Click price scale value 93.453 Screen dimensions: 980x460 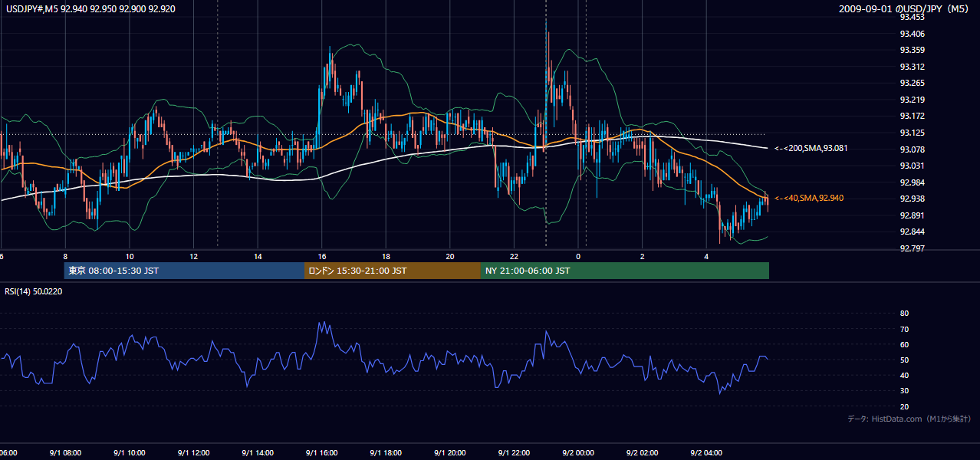[x=912, y=17]
